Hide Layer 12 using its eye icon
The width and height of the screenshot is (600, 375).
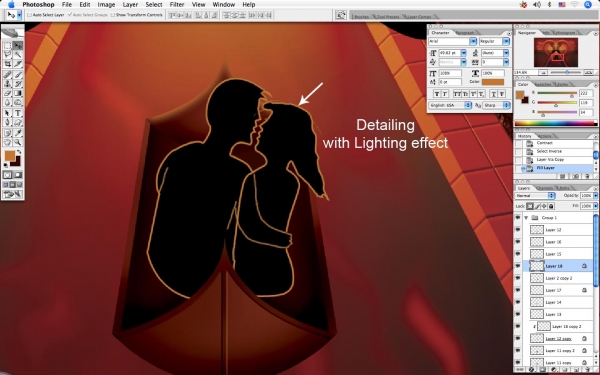pos(518,230)
